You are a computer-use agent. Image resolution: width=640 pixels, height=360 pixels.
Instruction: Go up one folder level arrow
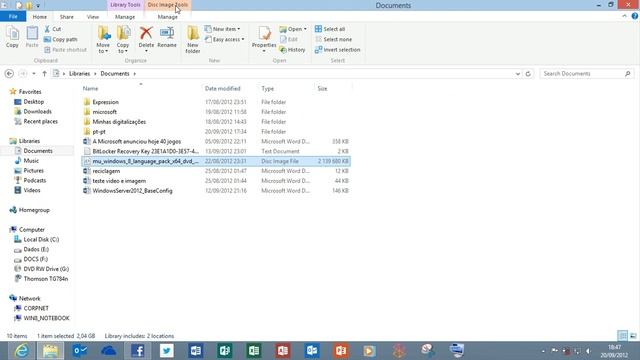44,73
